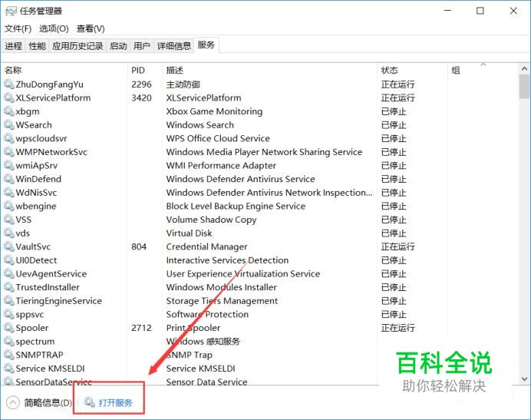531x420 pixels.
Task: Open the 选项(O) menu
Action: (54, 29)
